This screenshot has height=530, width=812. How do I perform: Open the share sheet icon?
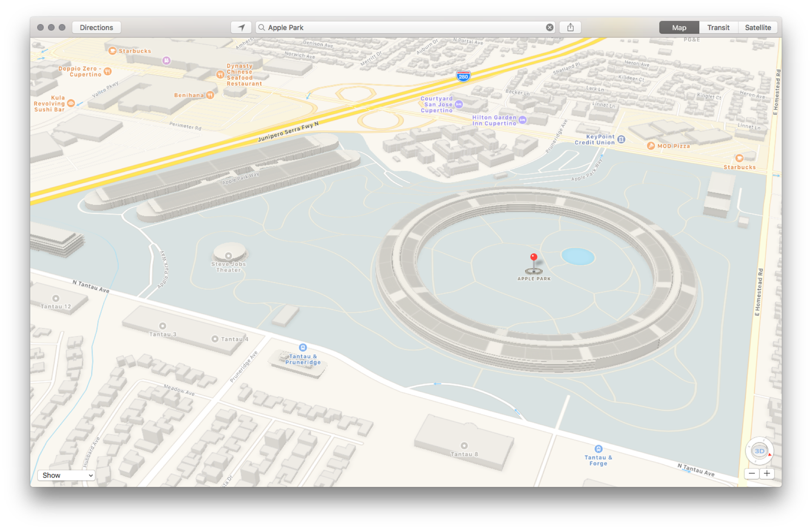point(570,27)
